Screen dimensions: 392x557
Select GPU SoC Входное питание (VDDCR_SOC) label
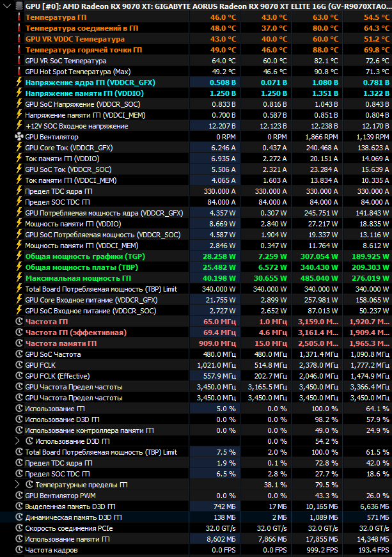91,311
